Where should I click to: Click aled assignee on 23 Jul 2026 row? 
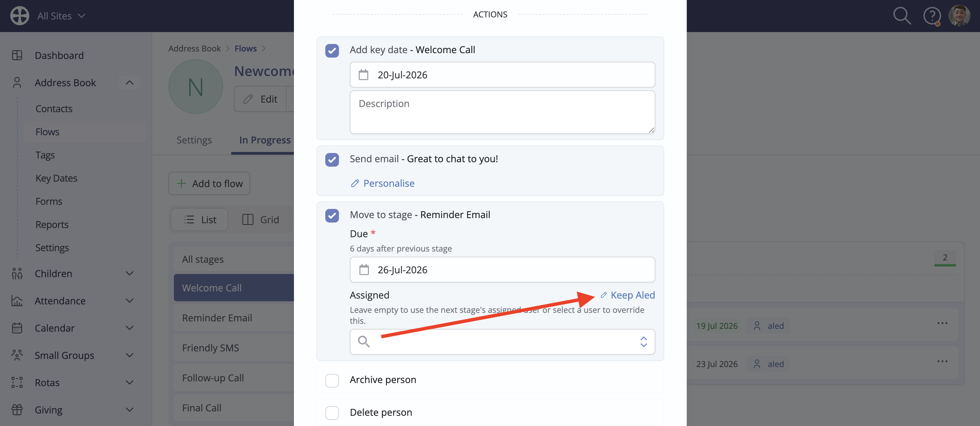pyautogui.click(x=768, y=364)
